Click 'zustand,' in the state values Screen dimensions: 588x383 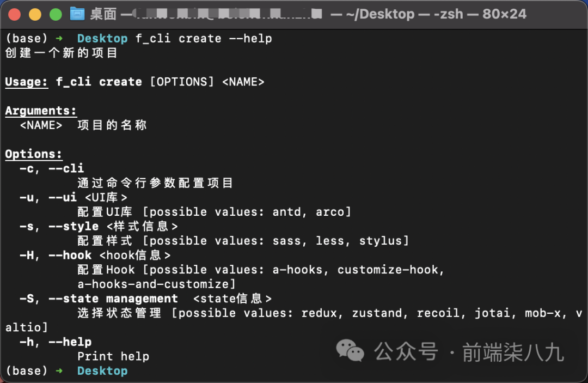coord(380,313)
